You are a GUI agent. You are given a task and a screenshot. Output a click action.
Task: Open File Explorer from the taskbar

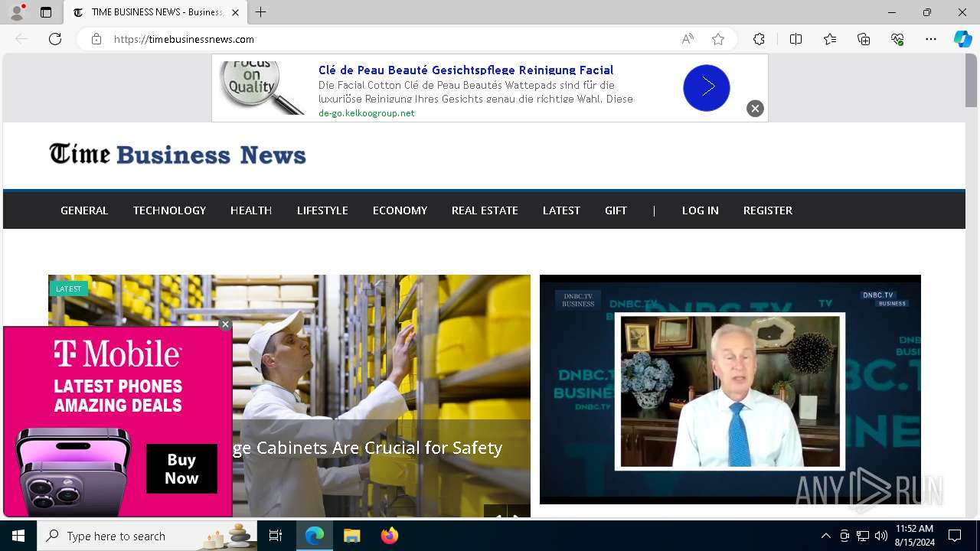pos(351,536)
